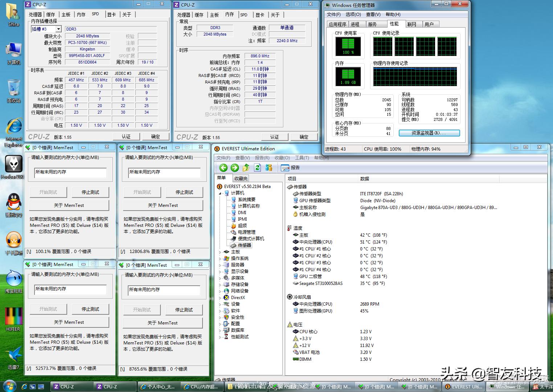
Task: Click 关于 MemTest in 52573.7% window
Action: click(x=69, y=322)
